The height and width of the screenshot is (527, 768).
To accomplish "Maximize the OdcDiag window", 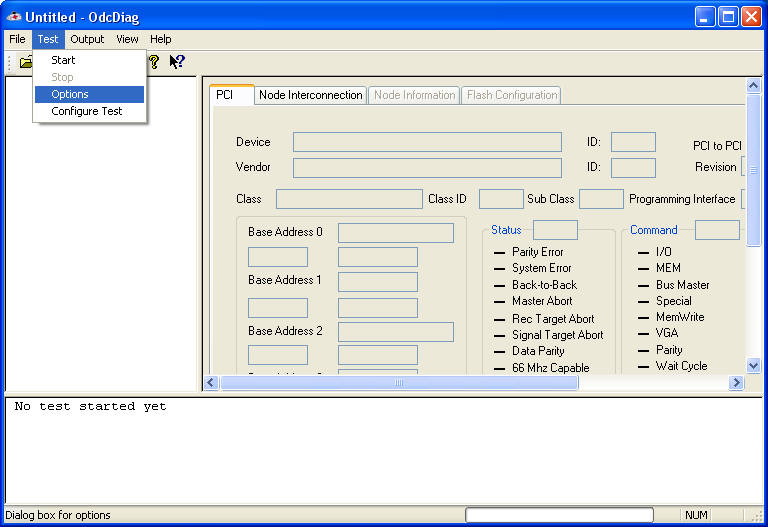I will coord(728,17).
